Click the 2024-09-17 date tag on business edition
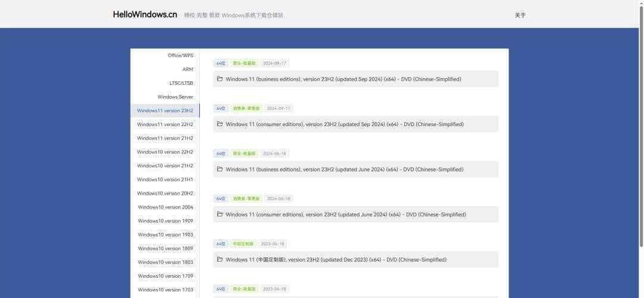This screenshot has height=298, width=644. point(274,63)
